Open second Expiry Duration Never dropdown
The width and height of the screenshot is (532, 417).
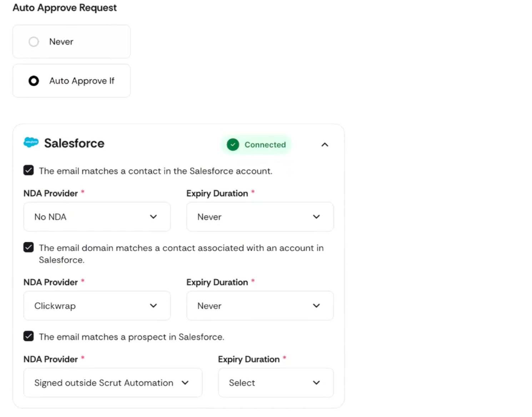260,306
